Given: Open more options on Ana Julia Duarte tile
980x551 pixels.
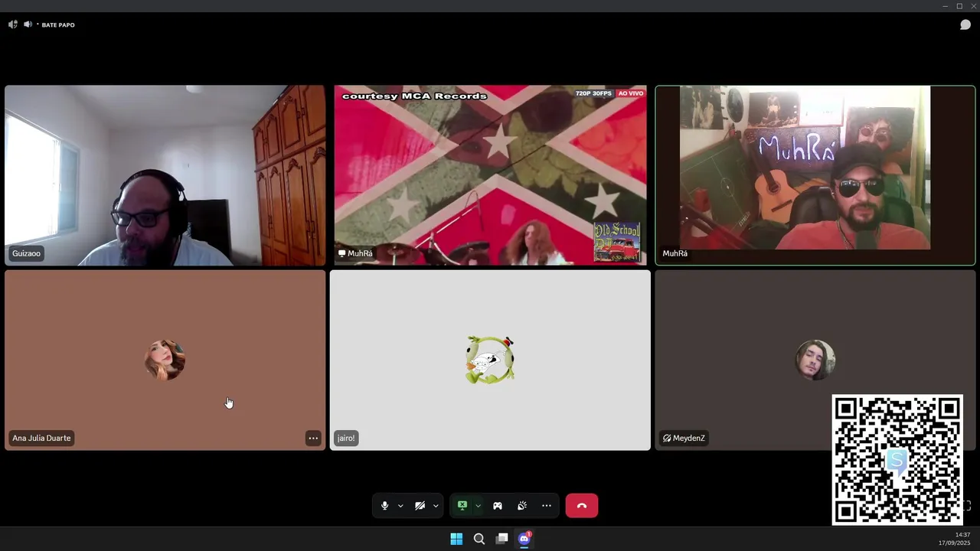Looking at the screenshot, I should point(313,439).
